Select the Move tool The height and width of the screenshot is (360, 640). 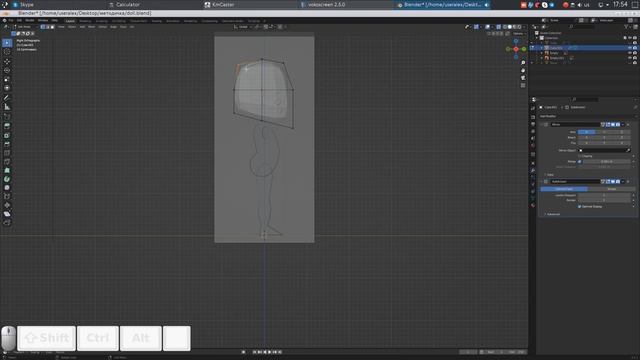(7, 62)
